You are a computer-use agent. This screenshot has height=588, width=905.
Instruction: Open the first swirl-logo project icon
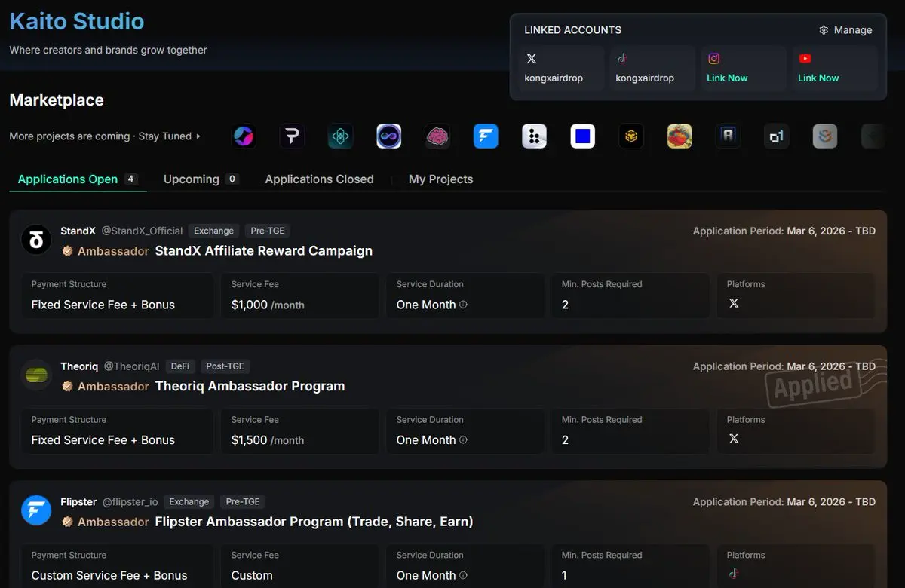coord(244,136)
